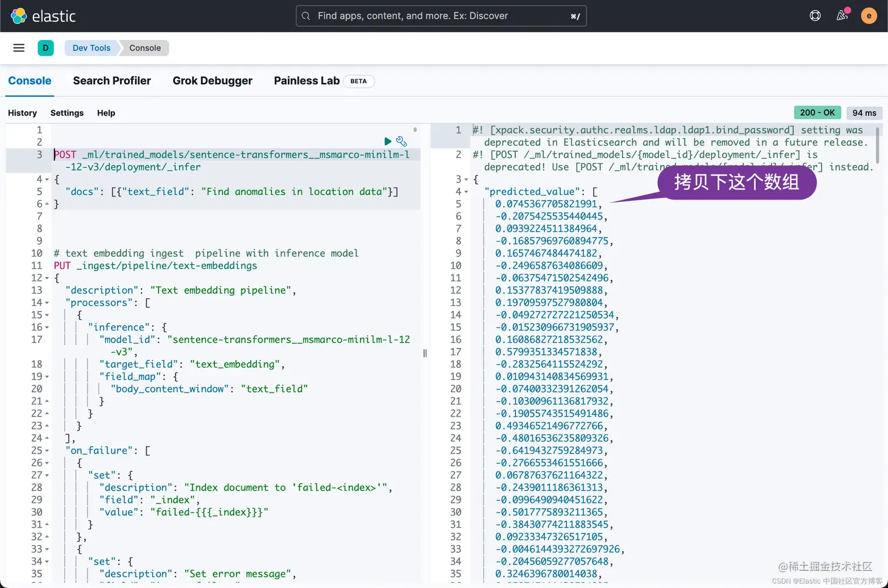Collapse predicted_value fold arrow in response
This screenshot has height=588, width=888.
[x=466, y=192]
